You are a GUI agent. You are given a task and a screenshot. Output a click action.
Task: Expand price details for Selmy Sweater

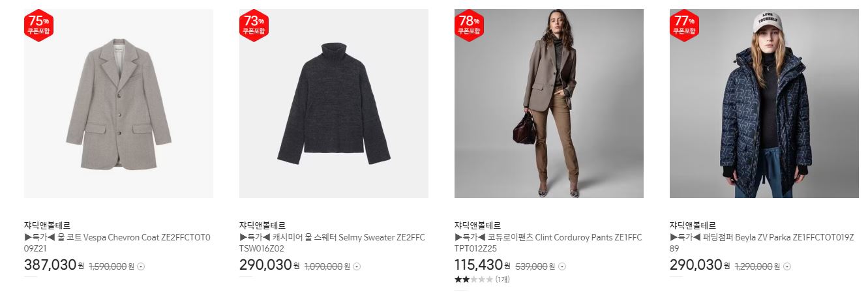tap(357, 266)
